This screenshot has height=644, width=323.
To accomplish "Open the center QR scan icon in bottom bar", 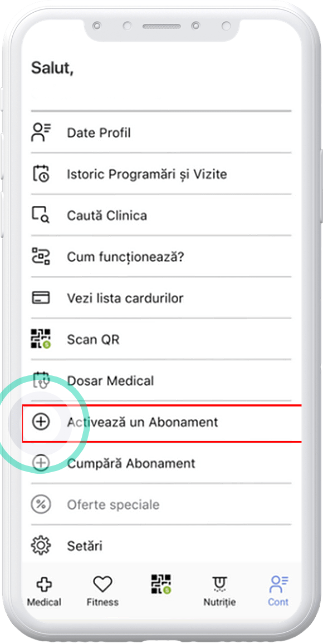I will [x=161, y=584].
